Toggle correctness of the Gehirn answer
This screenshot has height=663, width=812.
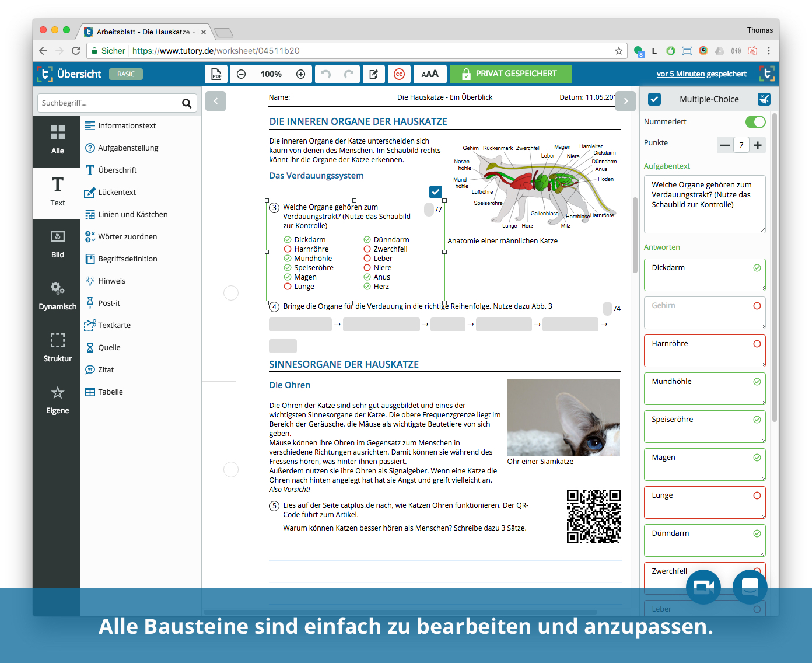757,306
